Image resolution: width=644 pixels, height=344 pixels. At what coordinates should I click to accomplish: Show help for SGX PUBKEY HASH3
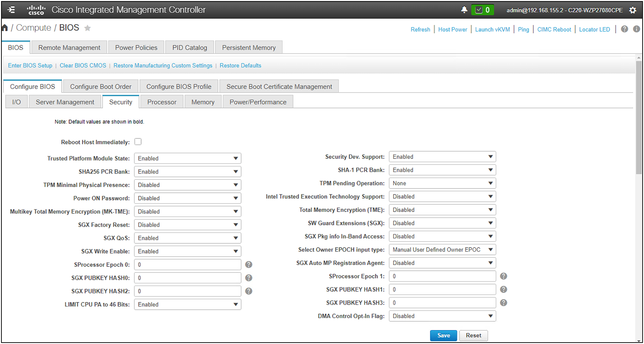(x=504, y=303)
